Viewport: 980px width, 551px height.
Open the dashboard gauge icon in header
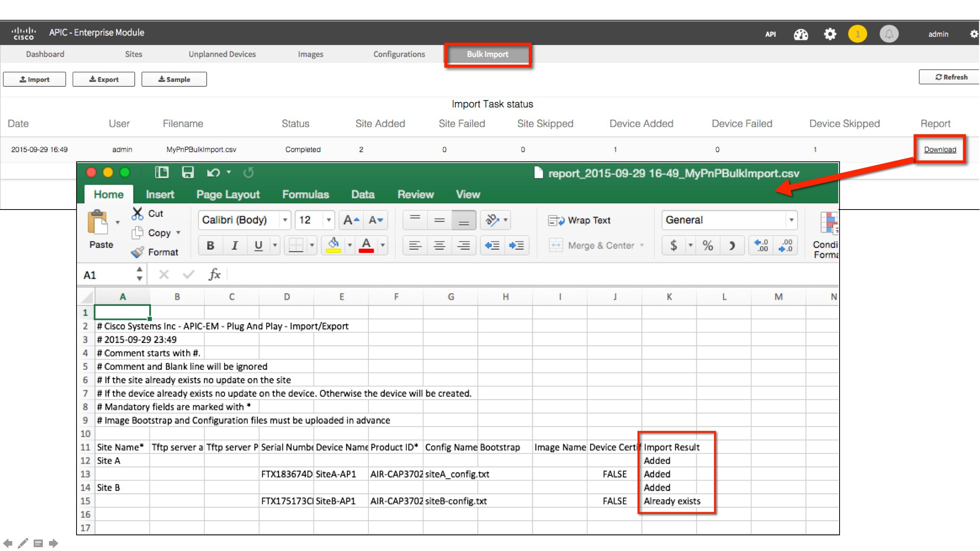pos(801,34)
